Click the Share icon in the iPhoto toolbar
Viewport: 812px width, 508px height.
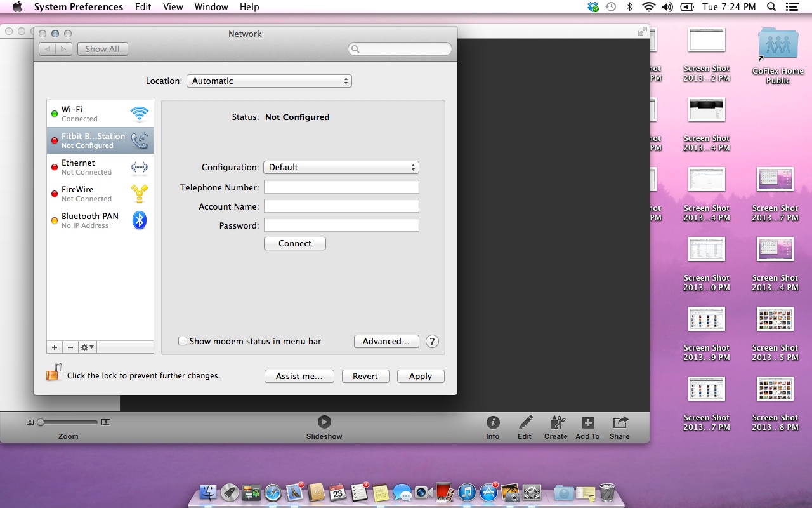pyautogui.click(x=619, y=427)
